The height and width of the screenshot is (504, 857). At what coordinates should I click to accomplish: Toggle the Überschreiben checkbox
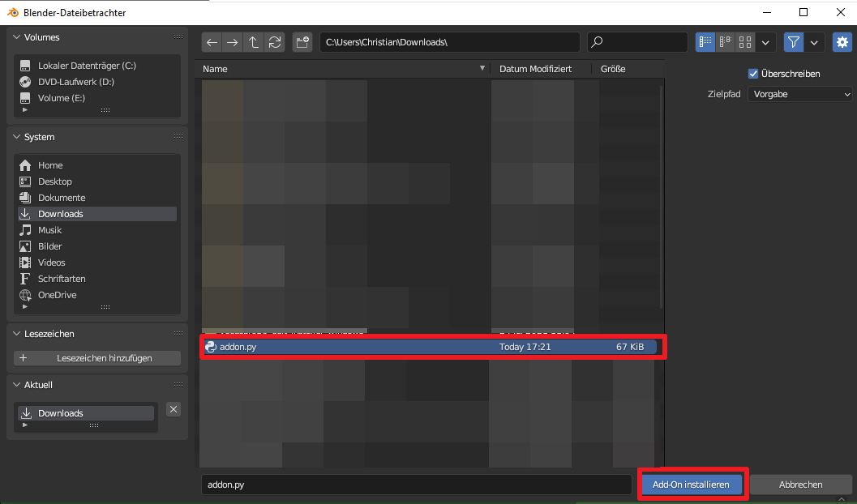(753, 74)
